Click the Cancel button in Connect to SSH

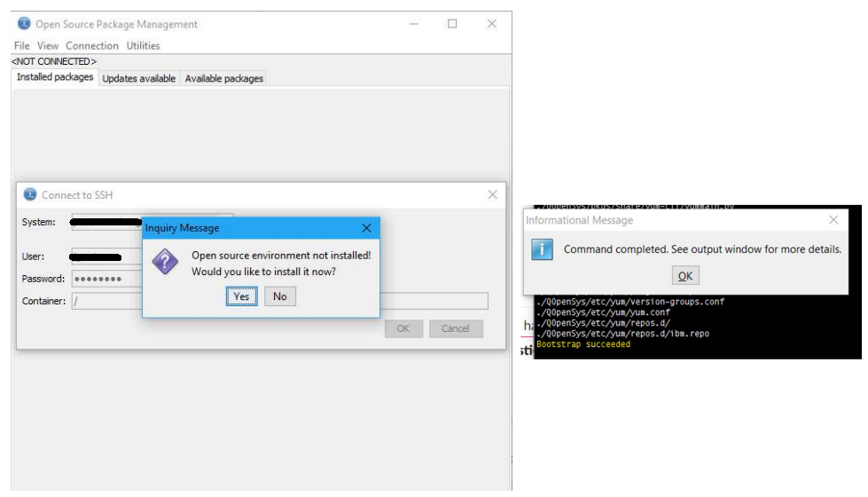[x=455, y=328]
